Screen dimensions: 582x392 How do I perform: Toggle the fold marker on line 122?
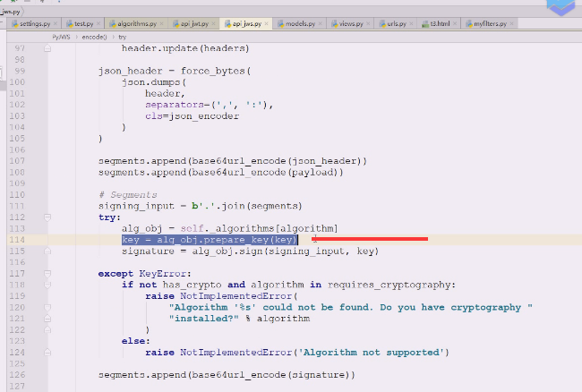[x=47, y=329]
